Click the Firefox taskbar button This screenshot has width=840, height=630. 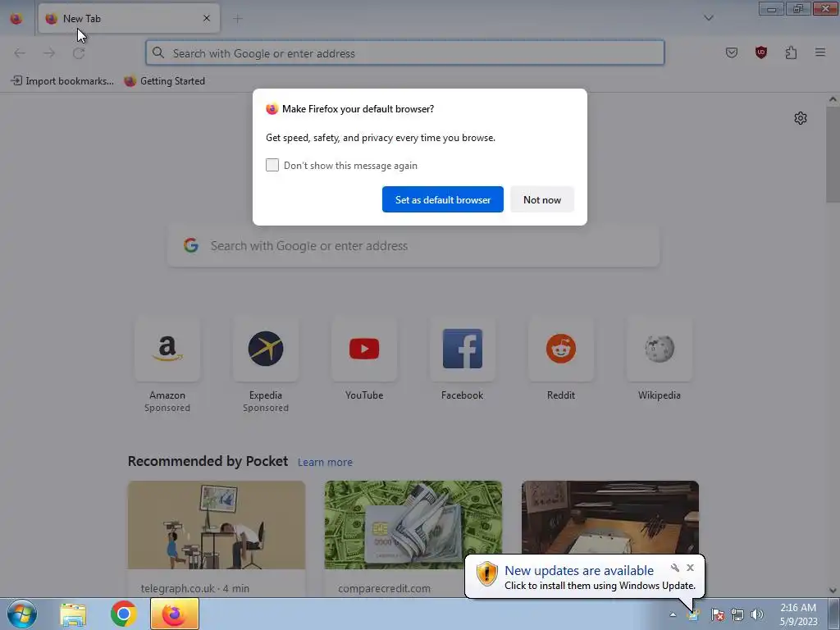(175, 614)
